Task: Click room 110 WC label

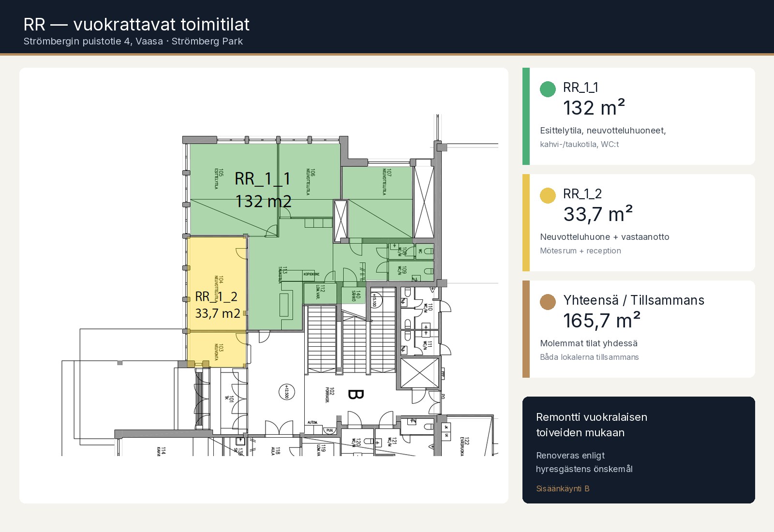Action: pos(428,307)
